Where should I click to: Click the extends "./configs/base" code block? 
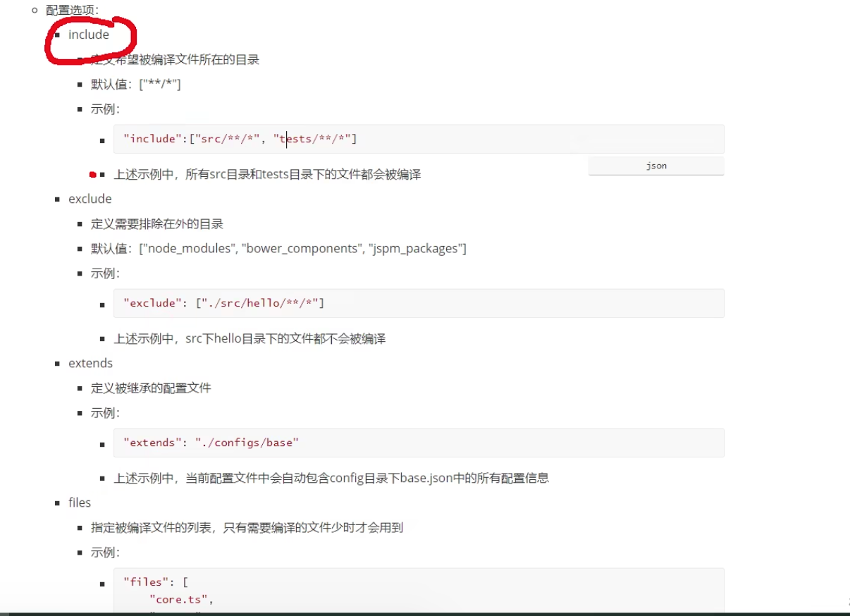point(419,443)
